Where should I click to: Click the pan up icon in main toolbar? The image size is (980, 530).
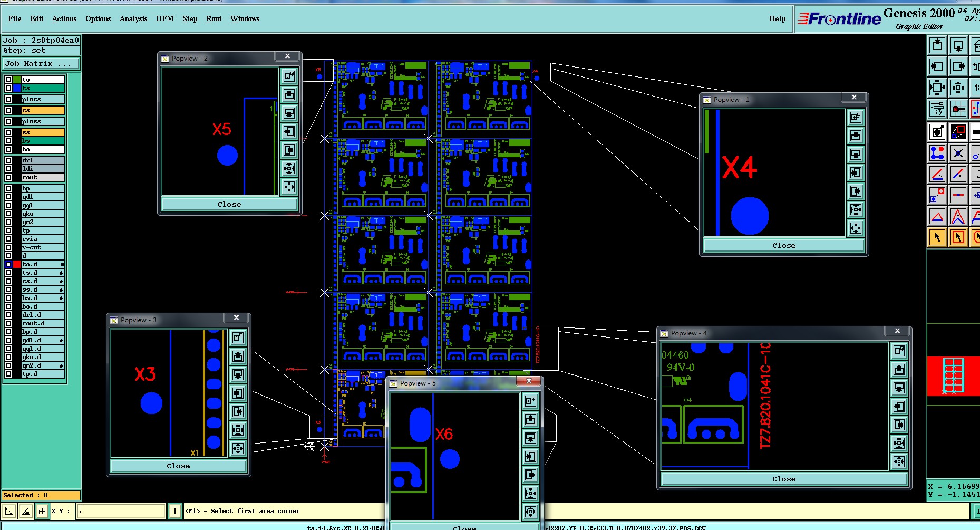click(937, 45)
